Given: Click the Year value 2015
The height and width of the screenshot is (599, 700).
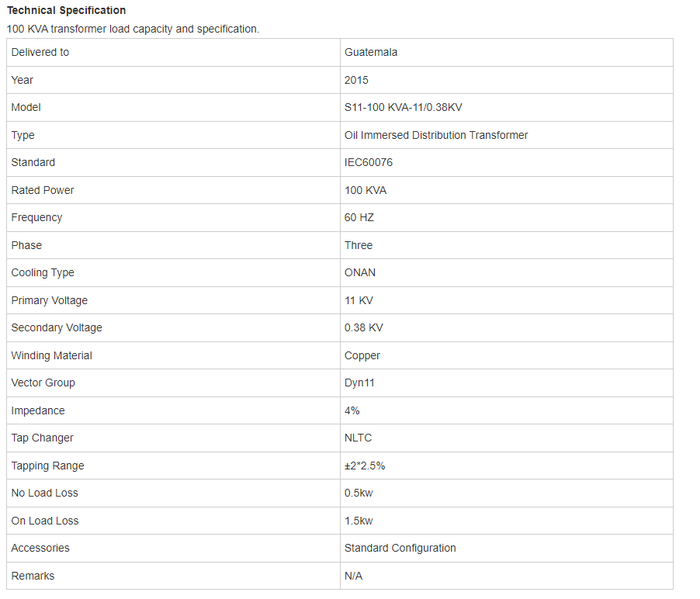Looking at the screenshot, I should [356, 81].
